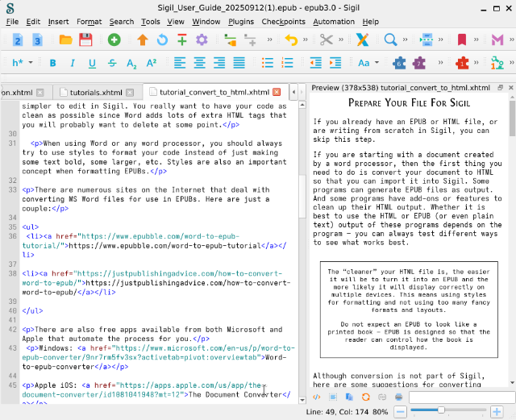Viewport: 516px width, 420px height.
Task: Insert a bulleted list
Action: click(x=268, y=62)
